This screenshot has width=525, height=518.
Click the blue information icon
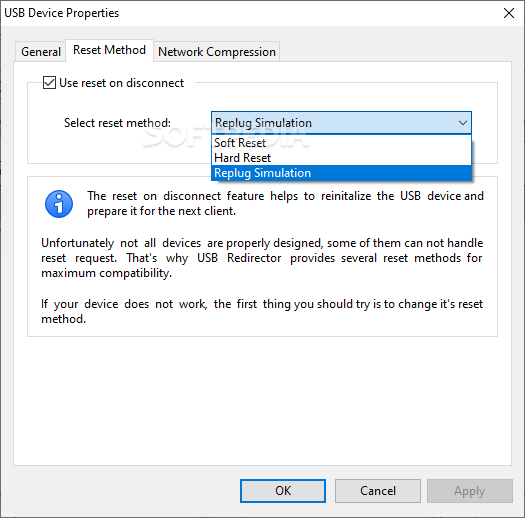59,204
